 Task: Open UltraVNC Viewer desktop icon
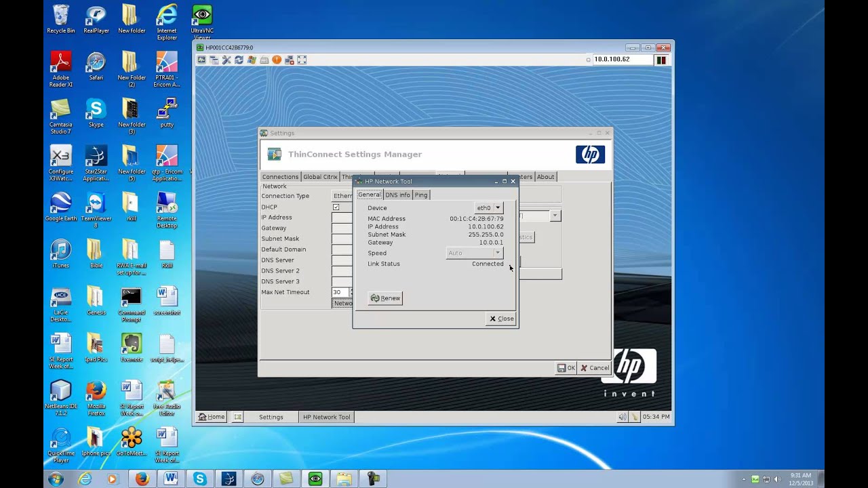tap(202, 23)
